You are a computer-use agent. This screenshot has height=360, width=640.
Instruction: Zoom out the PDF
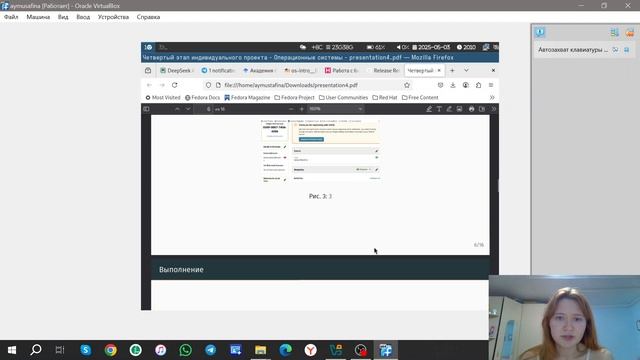(291, 109)
